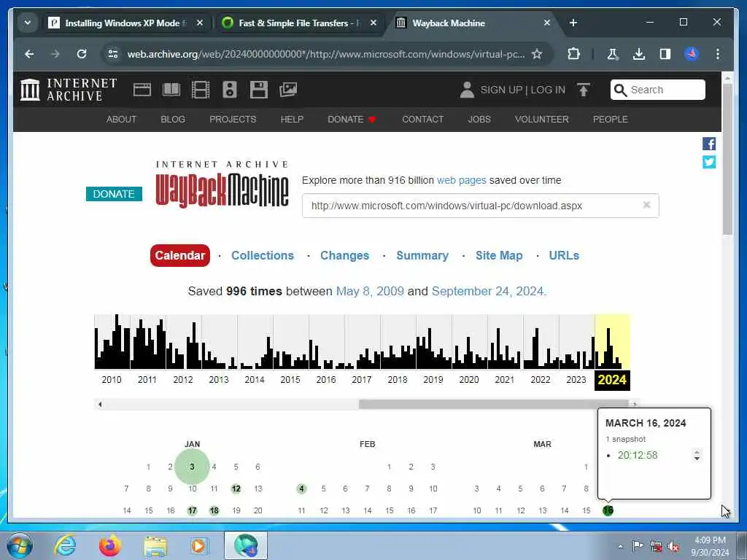Viewport: 747px width, 560px height.
Task: Open Chrome Labs flask icon
Action: coord(613,54)
